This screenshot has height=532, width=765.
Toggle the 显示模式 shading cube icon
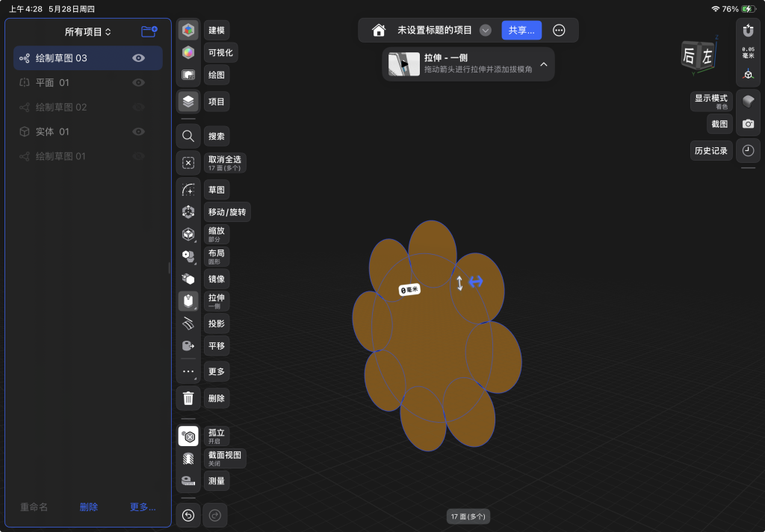[x=748, y=102]
